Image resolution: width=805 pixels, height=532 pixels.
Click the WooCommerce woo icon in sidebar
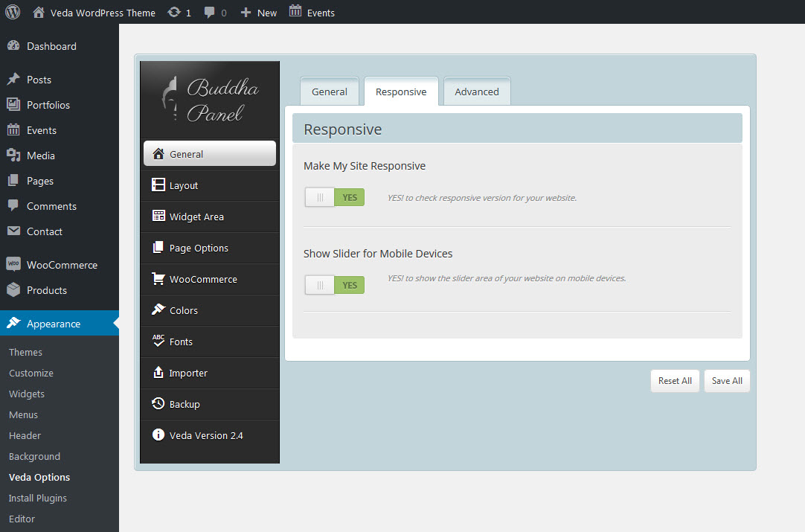[x=13, y=264]
